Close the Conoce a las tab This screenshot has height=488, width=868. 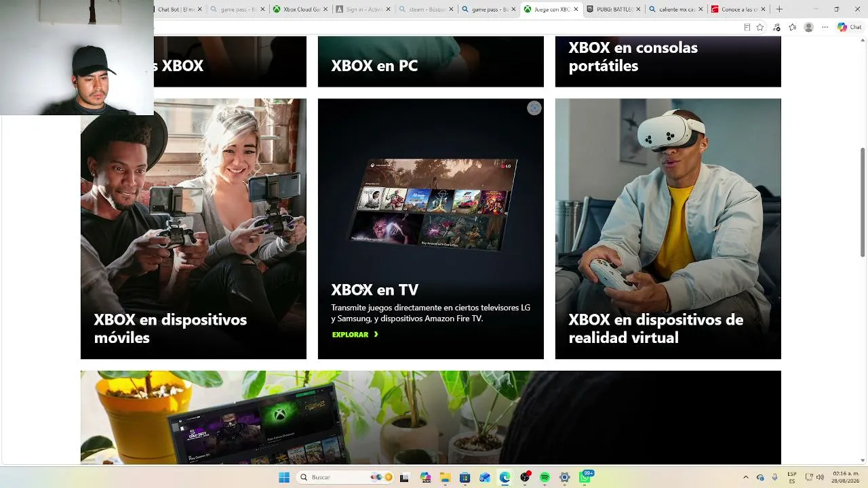click(x=763, y=9)
